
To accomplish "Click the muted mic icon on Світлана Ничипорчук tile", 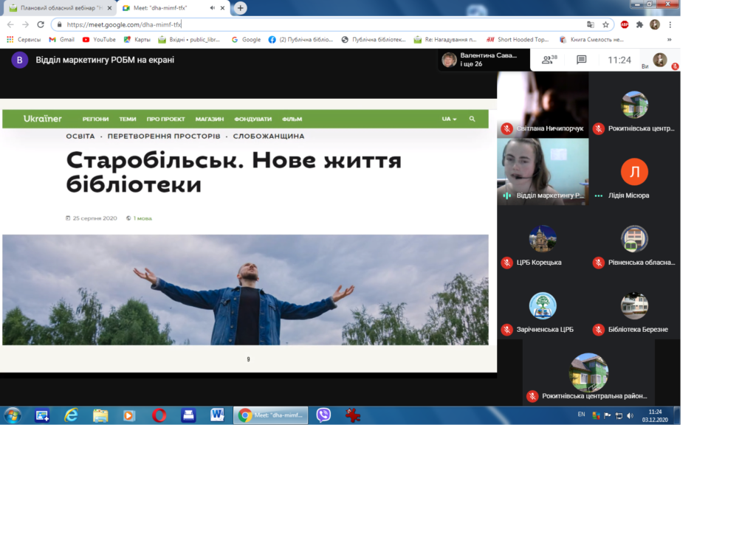I will [x=507, y=128].
